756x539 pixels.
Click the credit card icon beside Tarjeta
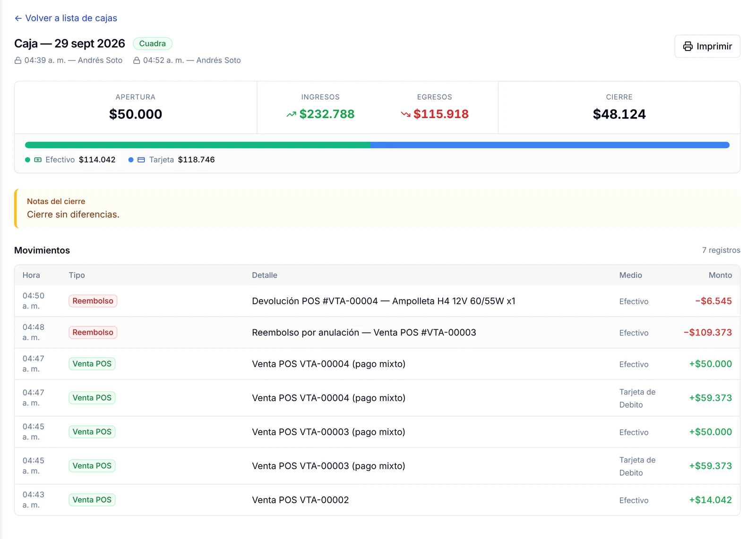141,160
